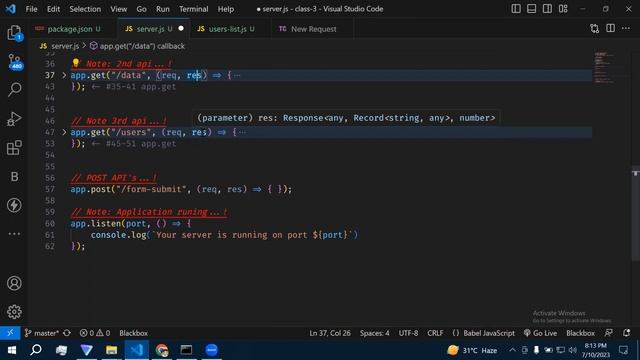The image size is (640, 360).
Task: Open the Run menu
Action: (162, 9)
